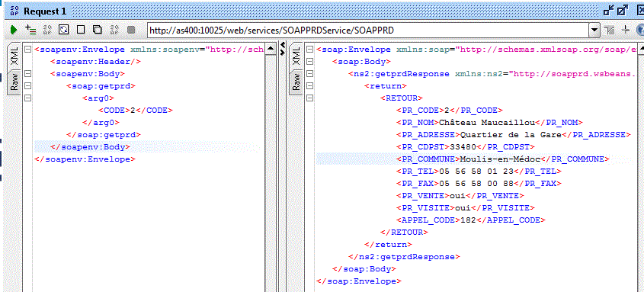Collapse arg0 node in request editor

pos(27,98)
